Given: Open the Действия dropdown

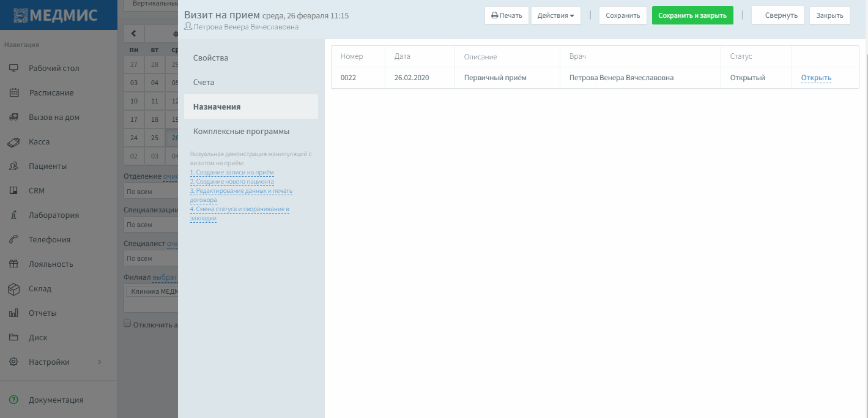Looking at the screenshot, I should [x=555, y=15].
